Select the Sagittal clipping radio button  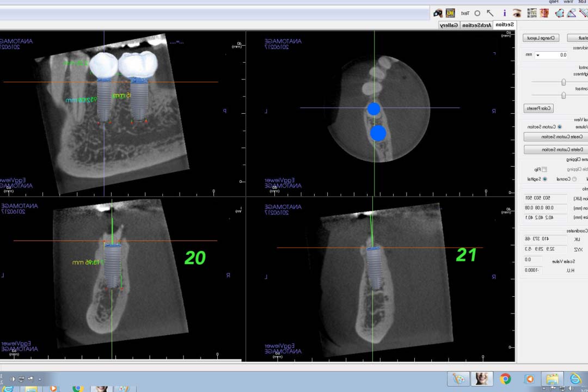coord(545,179)
